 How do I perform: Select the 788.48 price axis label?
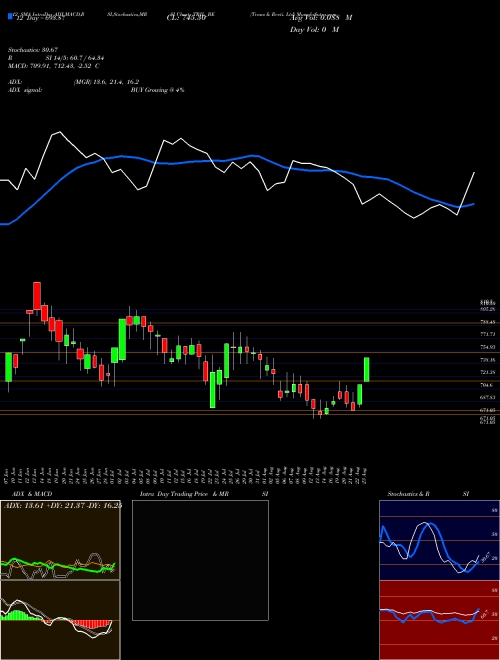pos(487,322)
